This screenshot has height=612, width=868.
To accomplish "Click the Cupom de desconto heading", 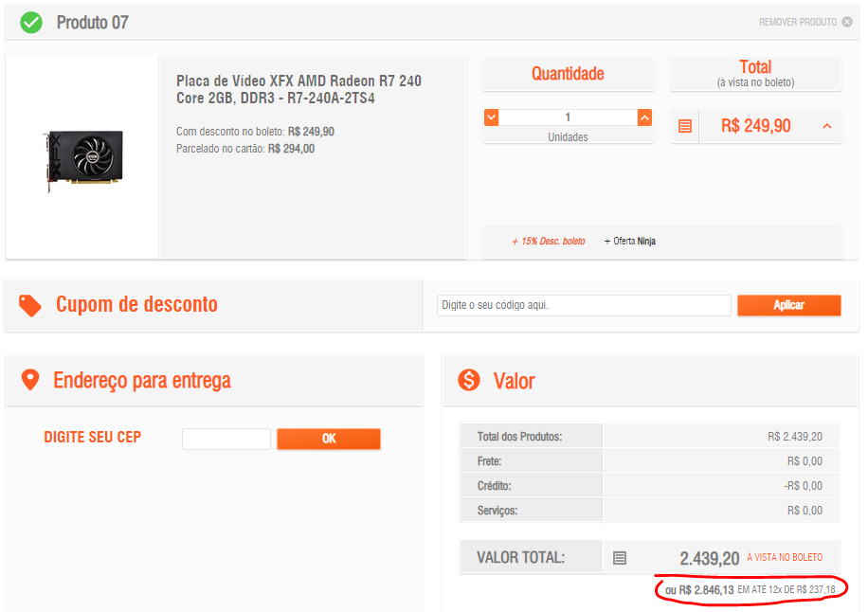I will (136, 304).
